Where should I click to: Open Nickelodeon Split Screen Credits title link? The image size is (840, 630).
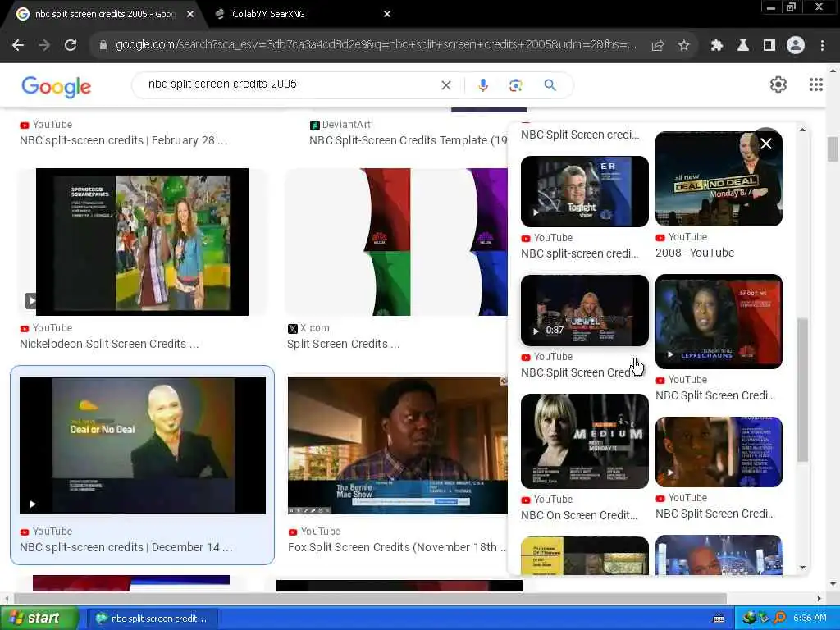[x=109, y=344]
